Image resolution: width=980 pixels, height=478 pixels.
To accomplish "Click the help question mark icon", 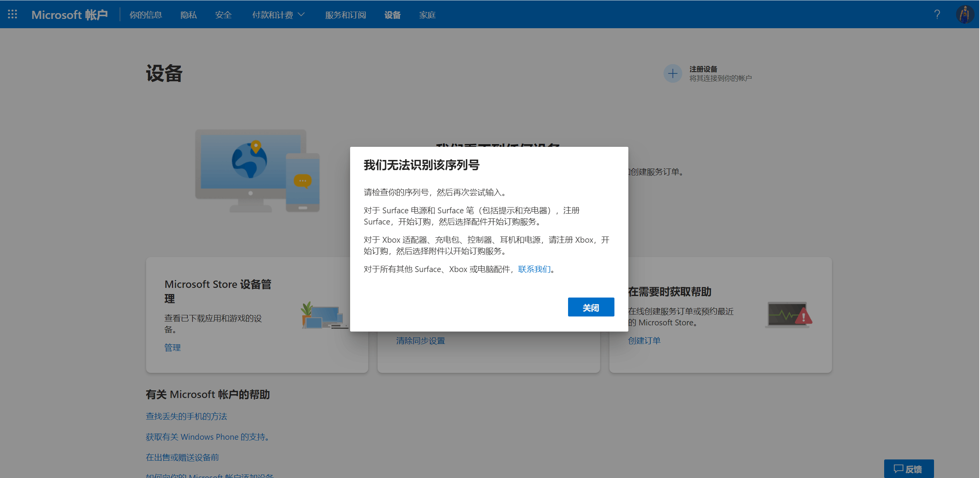I will pos(937,15).
